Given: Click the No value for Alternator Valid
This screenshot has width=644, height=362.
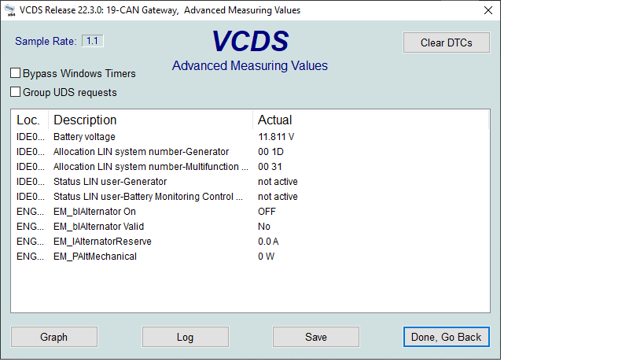Looking at the screenshot, I should pyautogui.click(x=264, y=227).
